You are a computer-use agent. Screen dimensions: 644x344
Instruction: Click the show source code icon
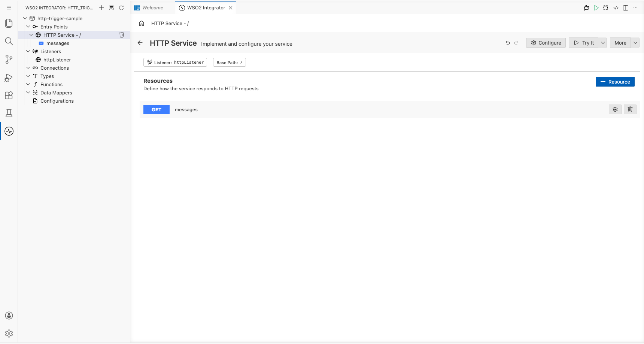click(x=616, y=7)
